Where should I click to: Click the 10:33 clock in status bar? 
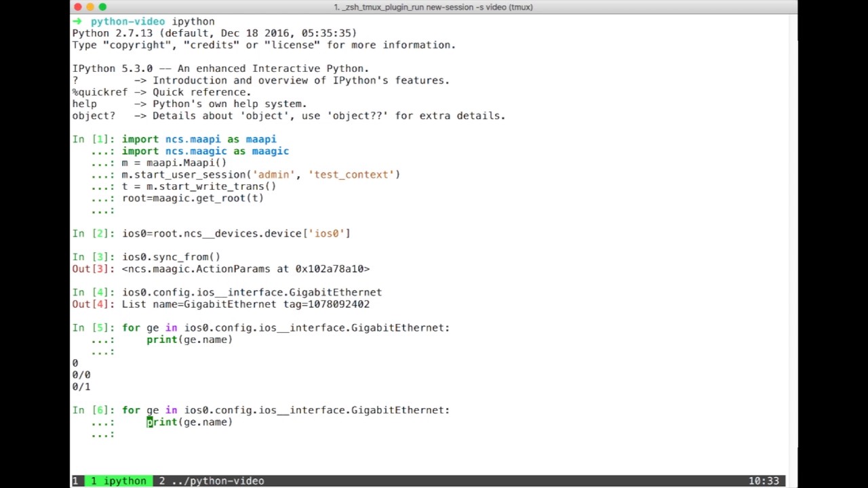click(x=764, y=481)
